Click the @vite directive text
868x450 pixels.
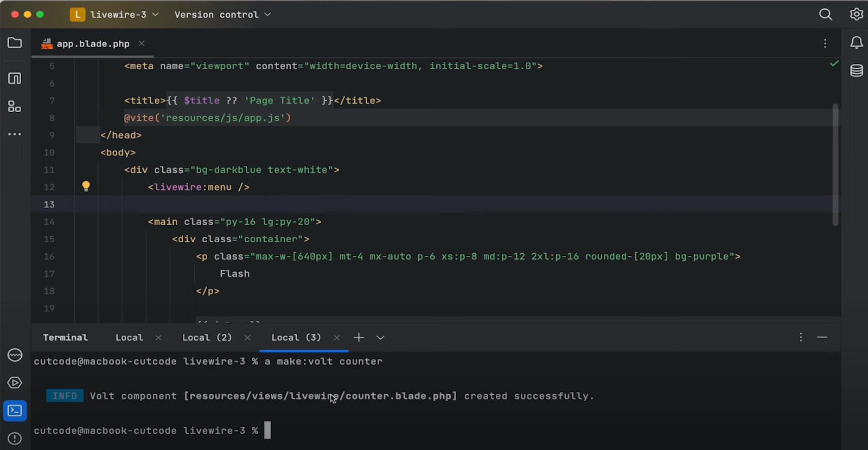point(207,118)
